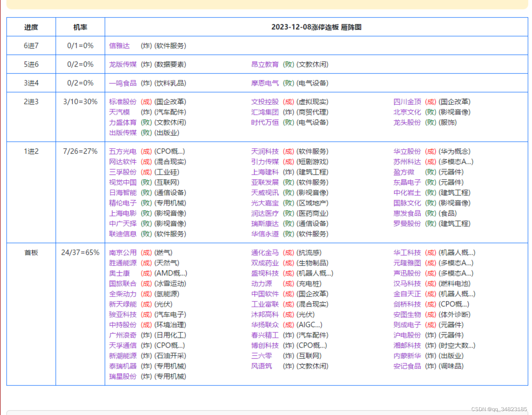532x415 pixels.
Task: Click the 骏亚科技 link
Action: click(x=123, y=314)
